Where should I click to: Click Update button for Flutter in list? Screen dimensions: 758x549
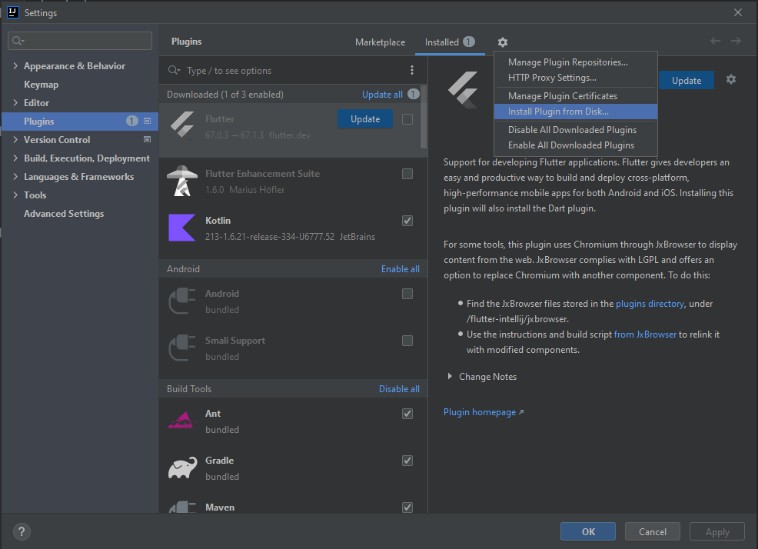(x=365, y=119)
